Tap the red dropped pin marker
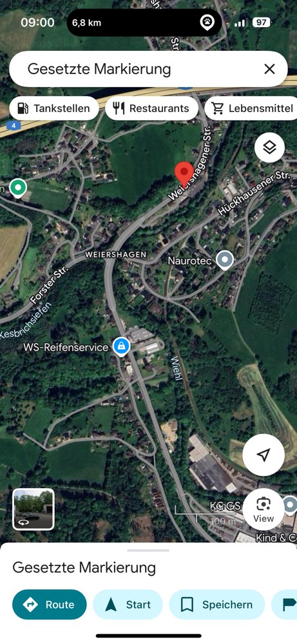Image resolution: width=297 pixels, height=644 pixels. pos(184,173)
